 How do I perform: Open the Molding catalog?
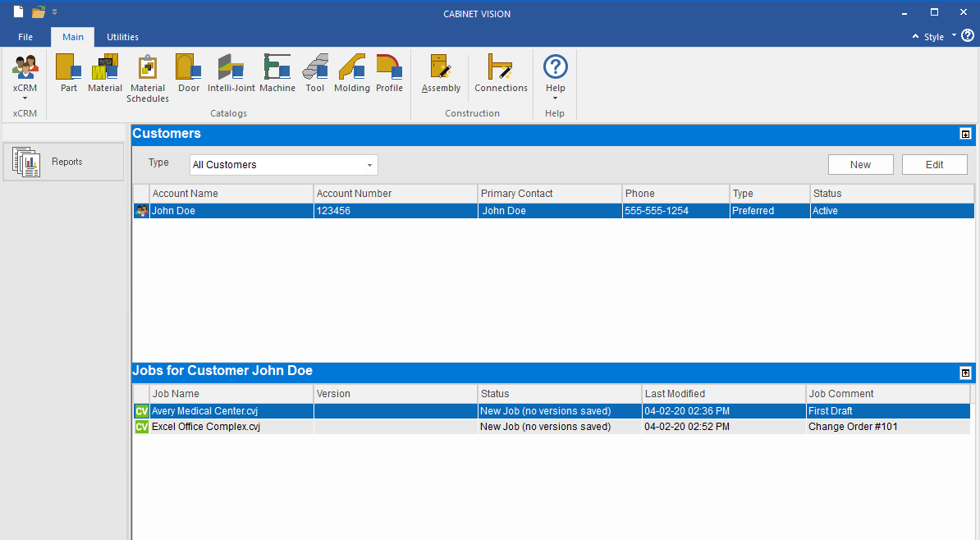352,73
